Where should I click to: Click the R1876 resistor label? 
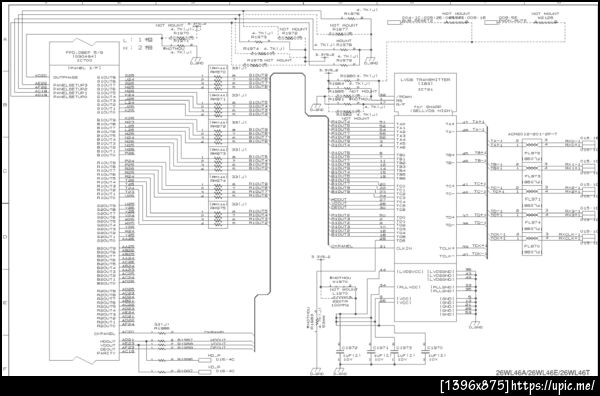(352, 13)
